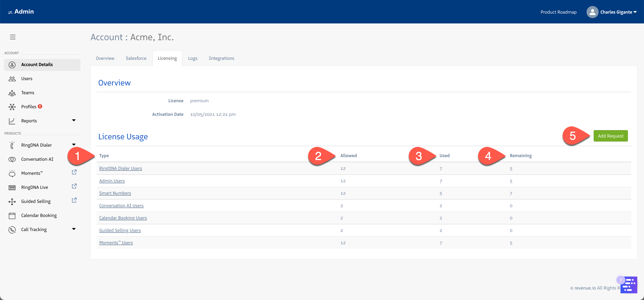Expand the RingDNA Dialer submenu arrow
644x300 pixels.
click(x=74, y=144)
